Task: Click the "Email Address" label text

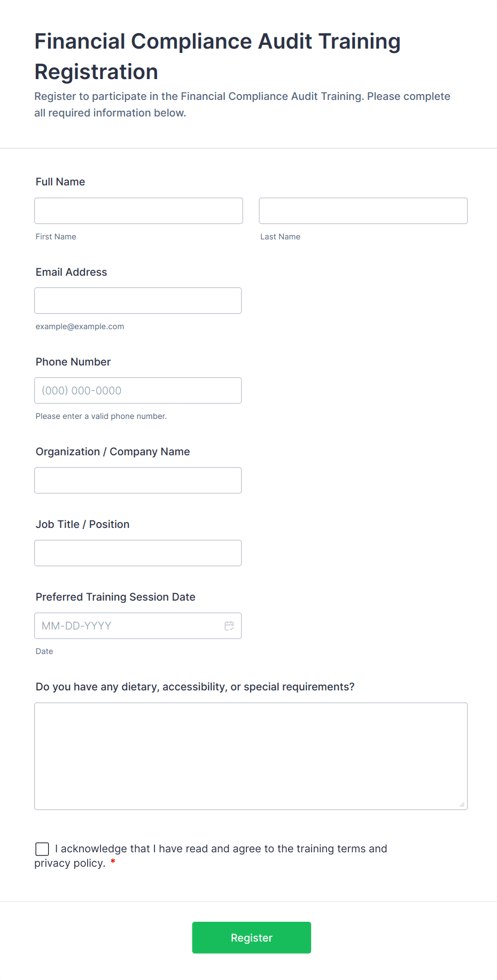Action: pos(72,272)
